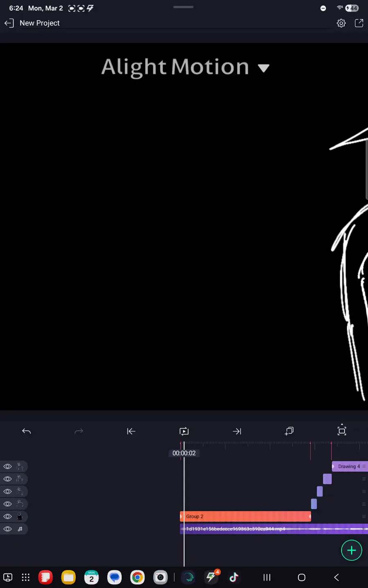
Task: Rename project by tapping New Project title
Action: coord(40,23)
